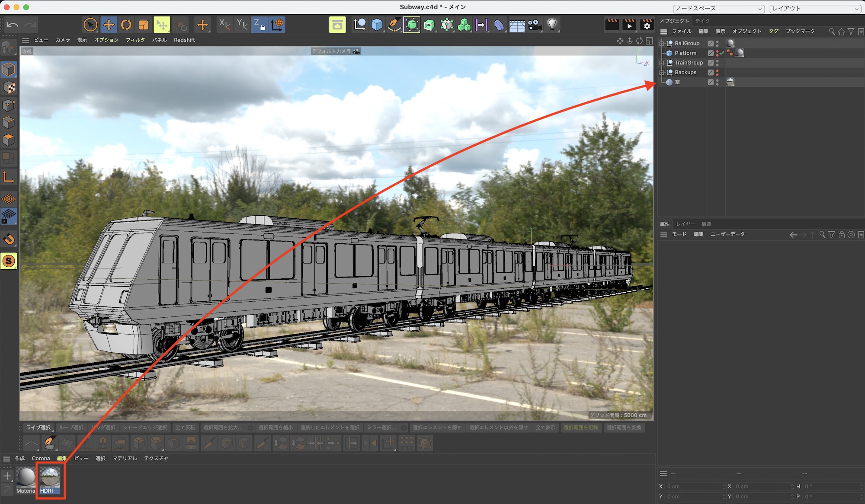The image size is (865, 504).
Task: Render to Picture Viewer play clapperboard
Action: (x=629, y=25)
